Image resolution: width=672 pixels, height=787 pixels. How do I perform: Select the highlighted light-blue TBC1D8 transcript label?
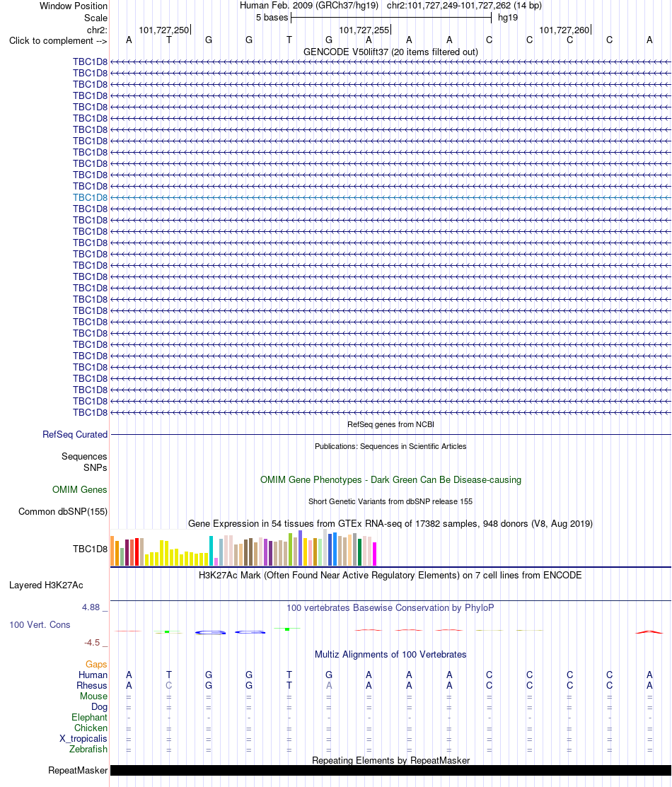coord(90,197)
